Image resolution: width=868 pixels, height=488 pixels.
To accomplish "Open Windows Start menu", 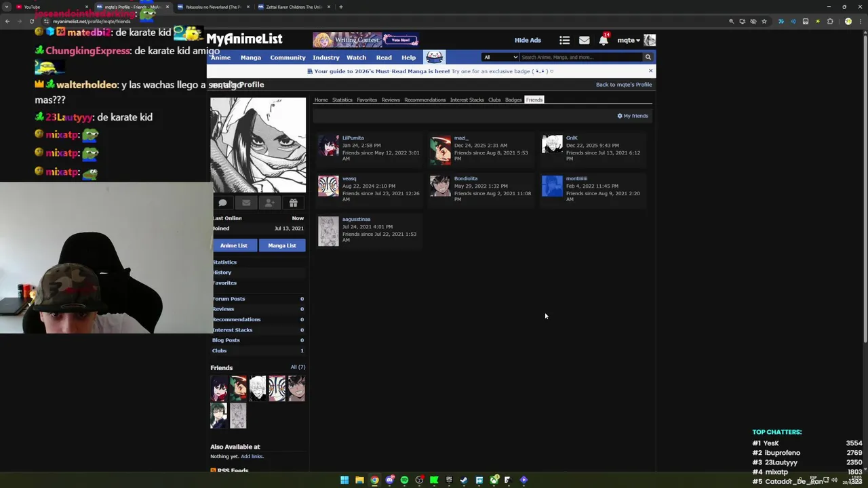I will 344,480.
